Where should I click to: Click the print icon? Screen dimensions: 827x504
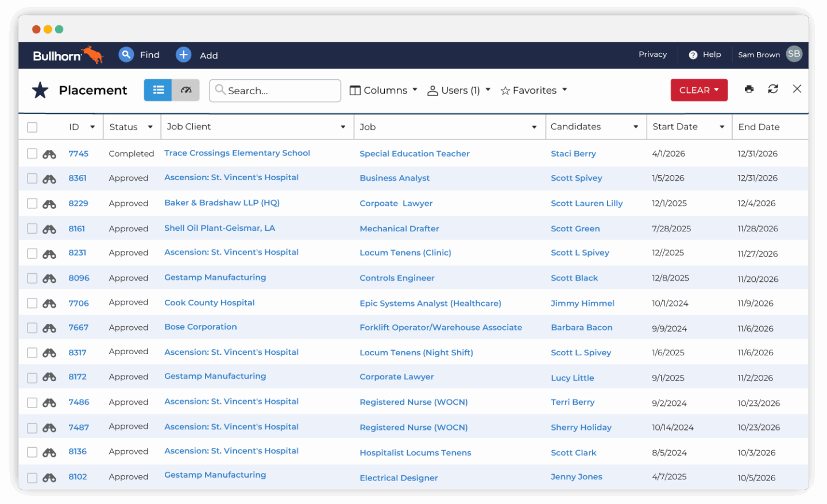click(x=749, y=89)
